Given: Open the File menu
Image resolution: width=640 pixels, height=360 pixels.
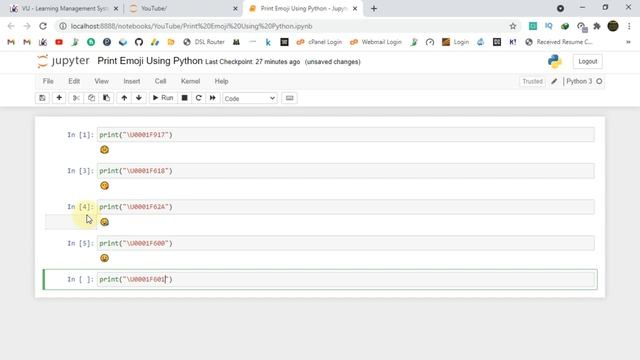Looking at the screenshot, I should pos(48,81).
